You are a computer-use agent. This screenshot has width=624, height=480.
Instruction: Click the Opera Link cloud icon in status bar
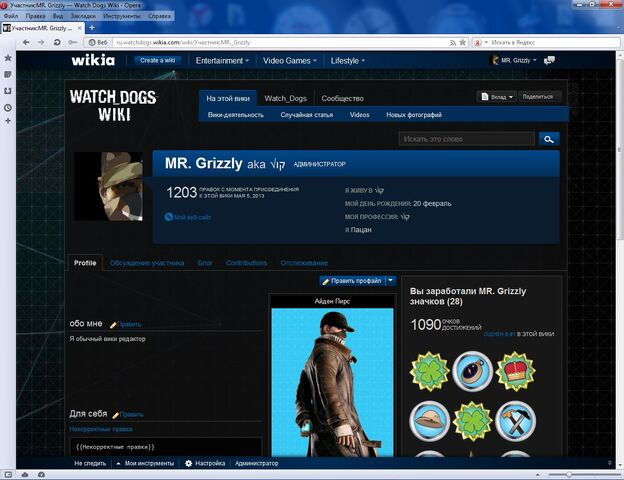25,474
